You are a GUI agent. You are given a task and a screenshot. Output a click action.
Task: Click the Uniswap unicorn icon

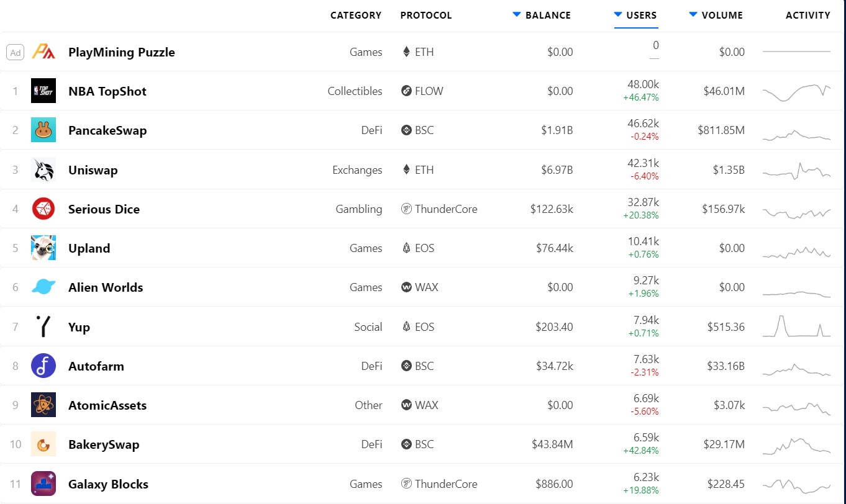pos(43,169)
